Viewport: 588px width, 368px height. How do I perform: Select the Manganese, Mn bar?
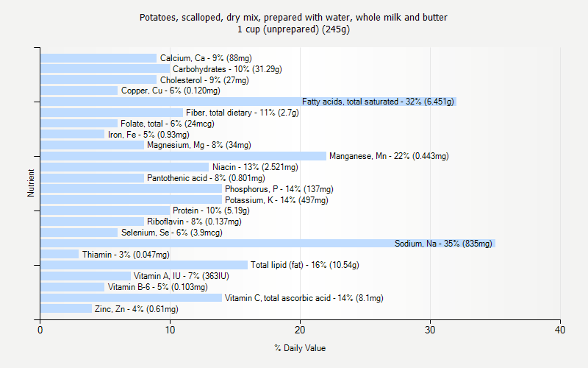coord(184,156)
